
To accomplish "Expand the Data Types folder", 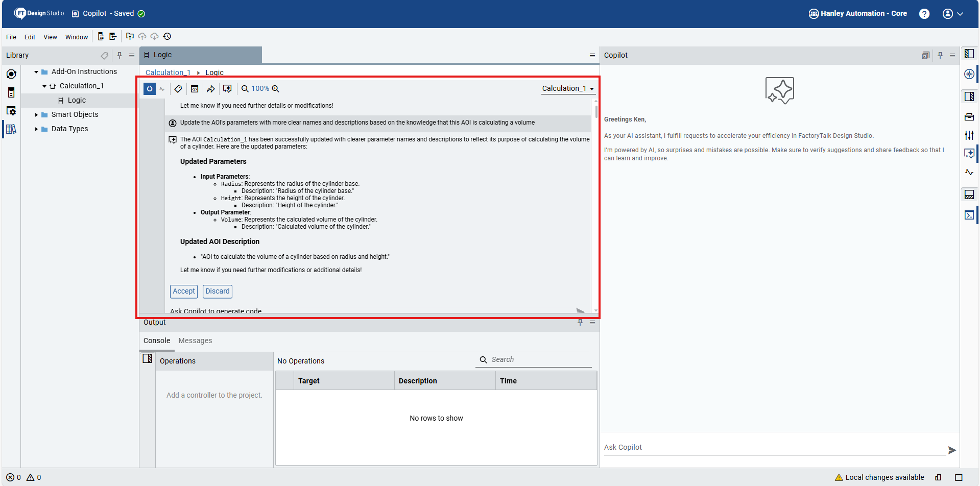I will pos(36,129).
